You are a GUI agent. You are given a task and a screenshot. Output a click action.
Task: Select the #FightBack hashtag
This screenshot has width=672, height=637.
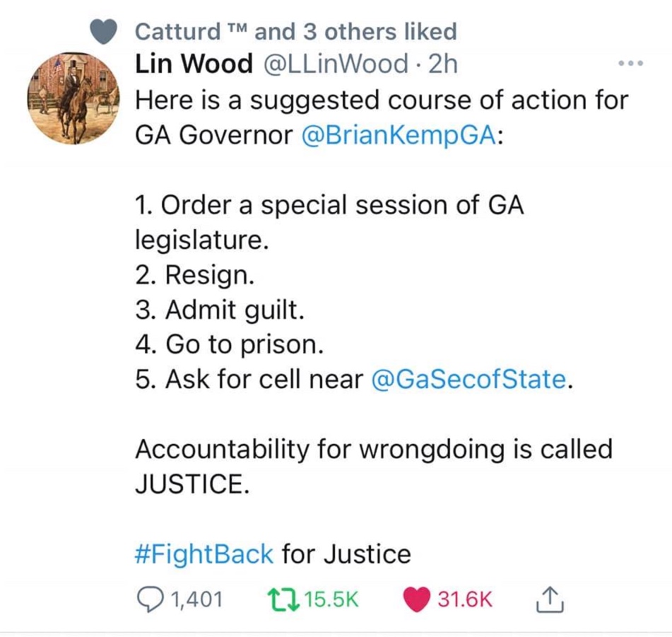coord(204,554)
